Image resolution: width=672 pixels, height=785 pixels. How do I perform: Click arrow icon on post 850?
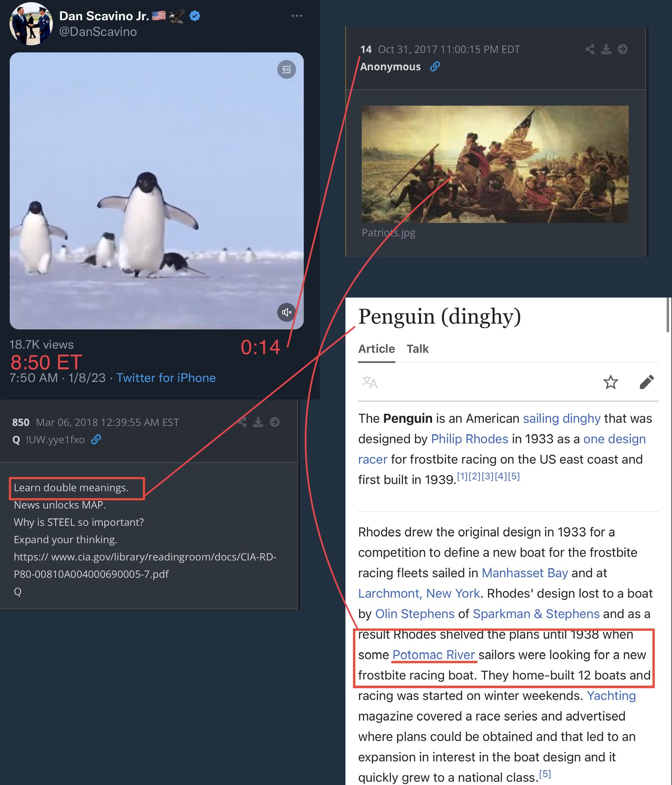coord(274,422)
